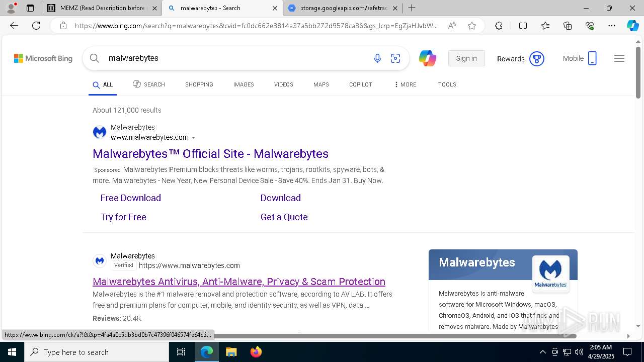
Task: Open Task View on the taskbar
Action: click(181, 352)
